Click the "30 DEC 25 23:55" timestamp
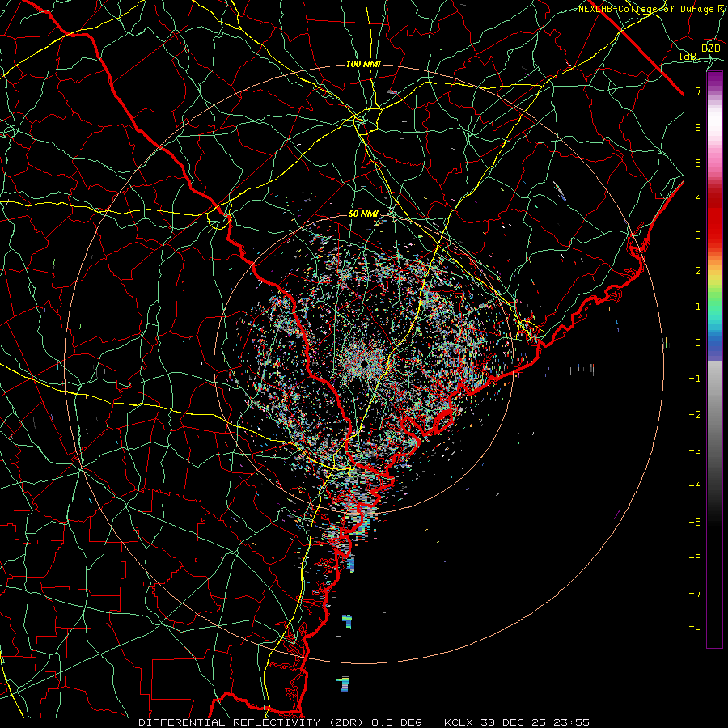Image resolution: width=728 pixels, height=728 pixels. tap(534, 722)
